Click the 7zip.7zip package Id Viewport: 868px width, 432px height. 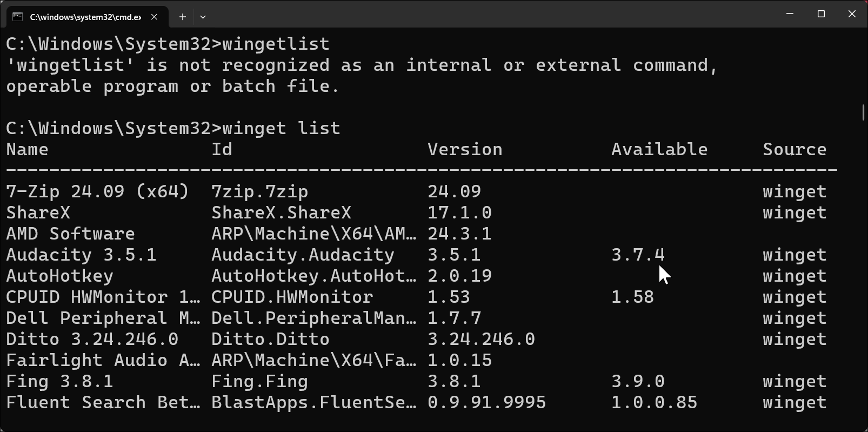click(259, 191)
